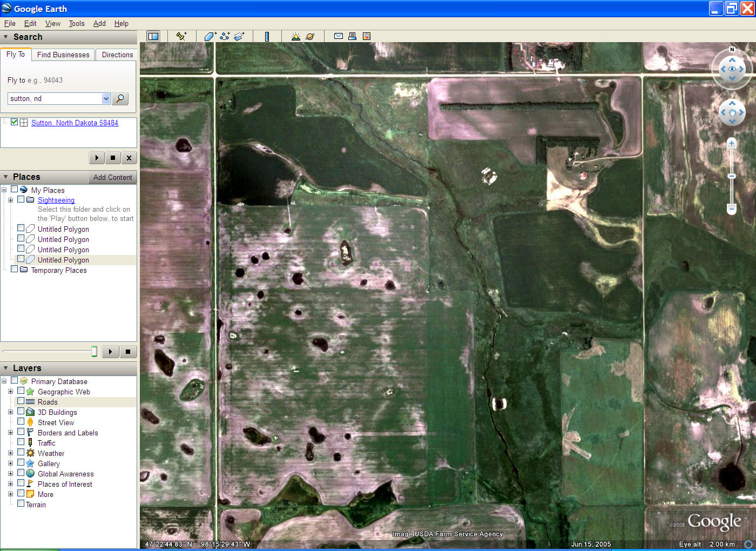Click the magnifier Begin Search button

tap(120, 98)
